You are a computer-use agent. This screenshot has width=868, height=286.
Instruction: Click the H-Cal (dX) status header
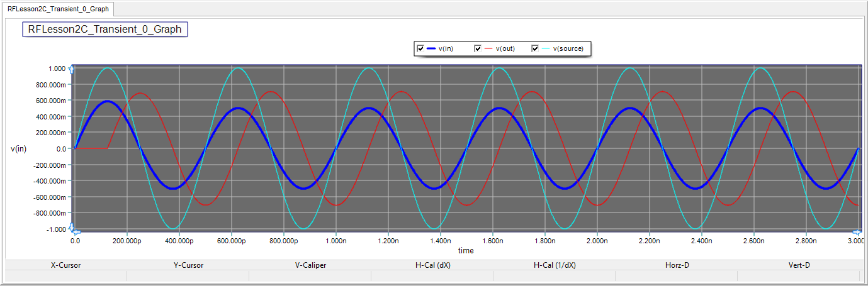(432, 265)
